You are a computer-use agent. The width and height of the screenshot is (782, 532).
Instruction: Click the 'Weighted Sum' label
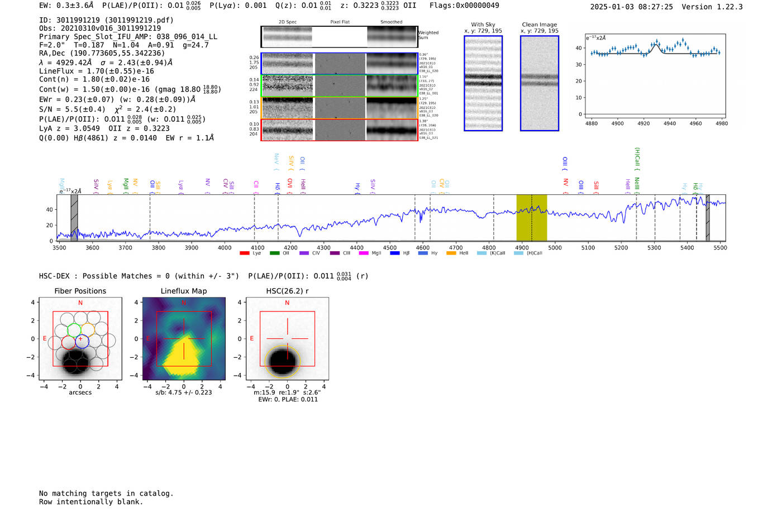coord(428,35)
